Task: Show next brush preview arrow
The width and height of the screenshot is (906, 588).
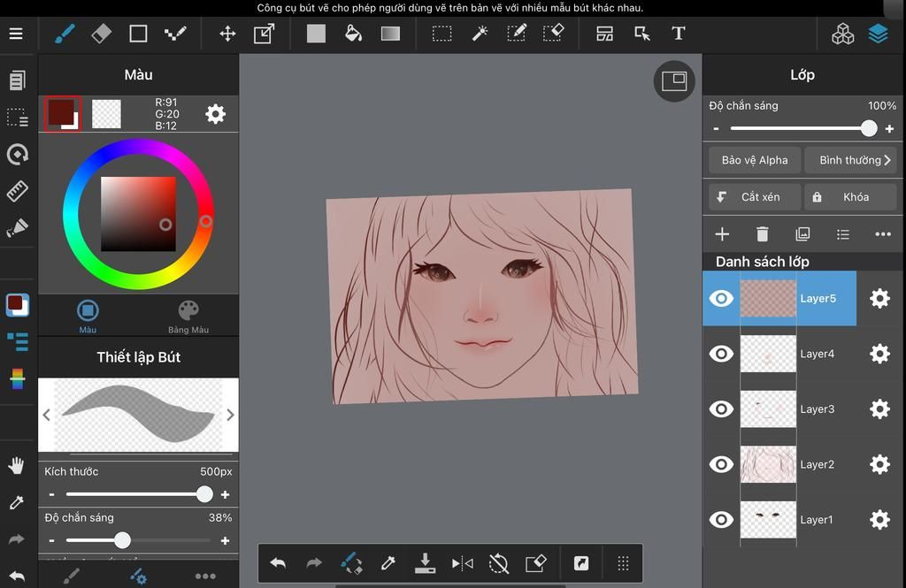Action: tap(230, 415)
